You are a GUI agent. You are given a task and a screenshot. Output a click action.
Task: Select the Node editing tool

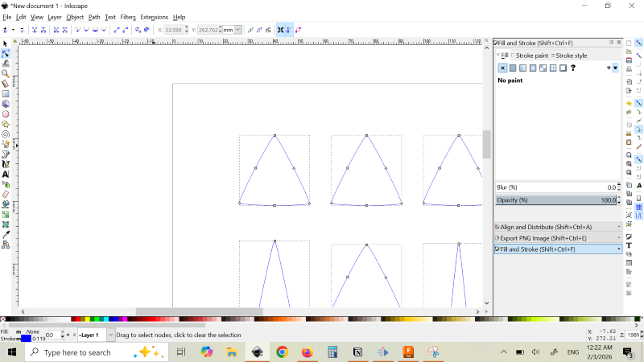[6, 54]
